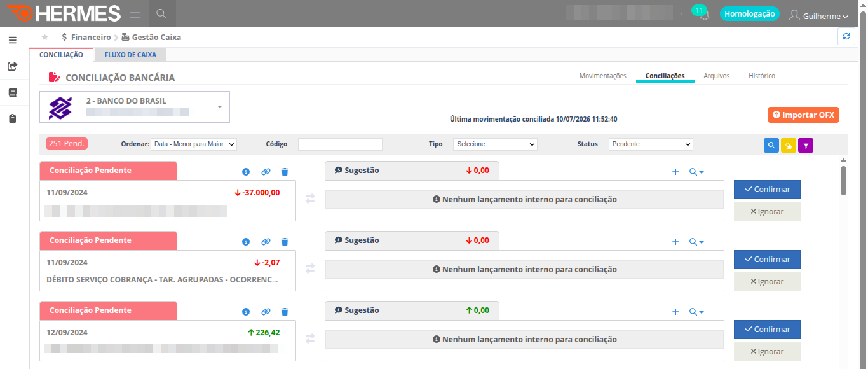This screenshot has height=369, width=868.
Task: Open the clipboard icon in left sidebar
Action: (x=12, y=119)
